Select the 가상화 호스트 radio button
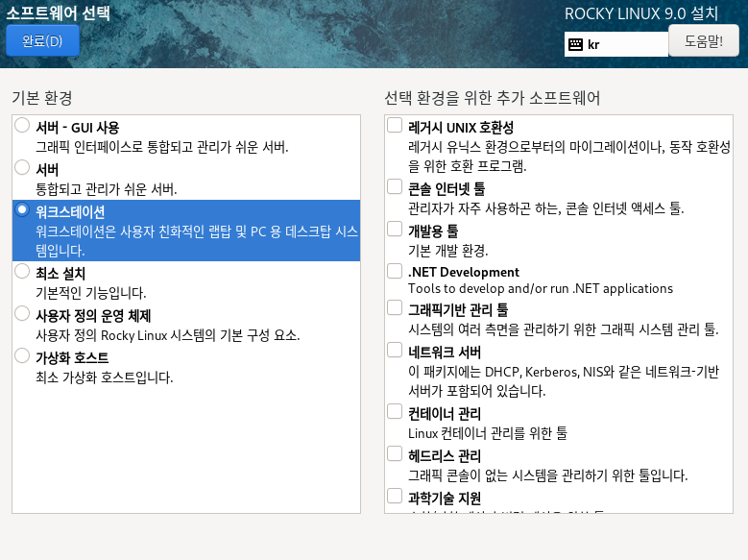 (x=22, y=355)
